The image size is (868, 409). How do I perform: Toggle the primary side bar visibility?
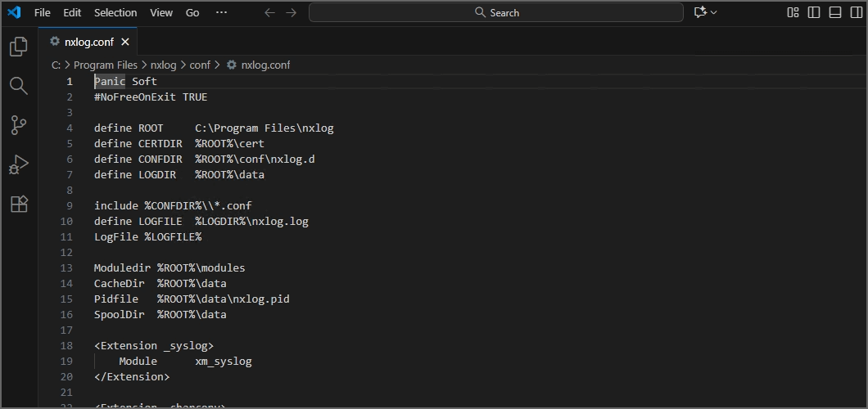tap(814, 12)
